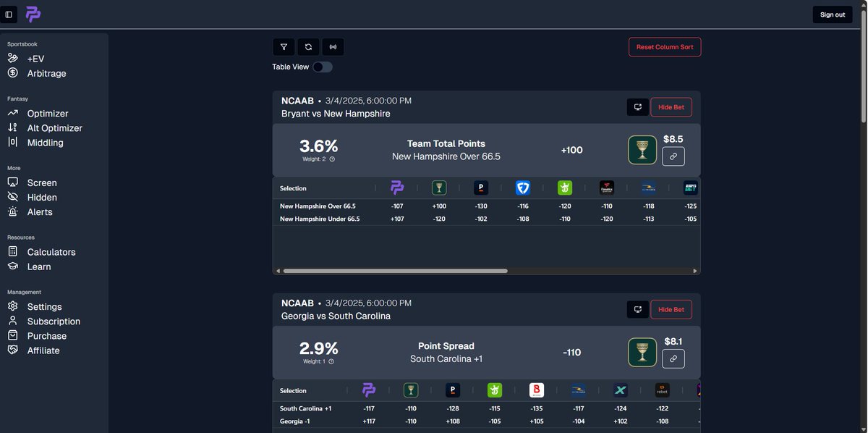Click the +108 odds in Georgia row
Viewport: 868px width, 433px height.
(453, 421)
